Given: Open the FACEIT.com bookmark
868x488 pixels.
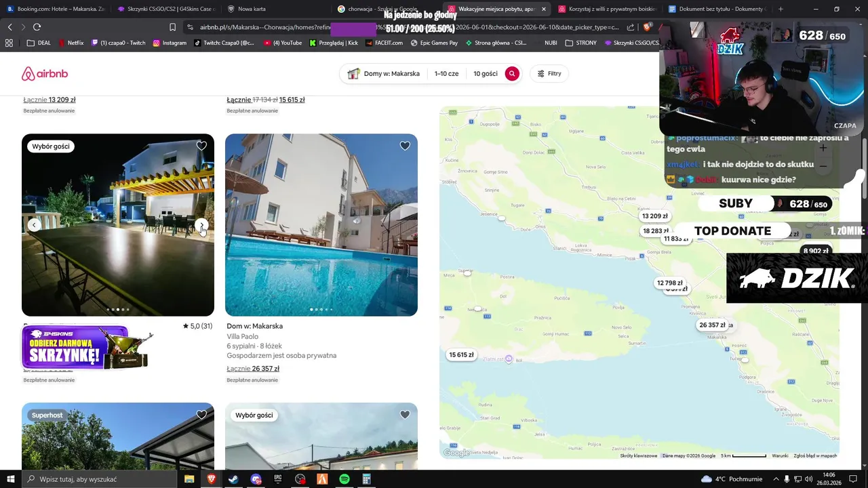Looking at the screenshot, I should tap(383, 43).
